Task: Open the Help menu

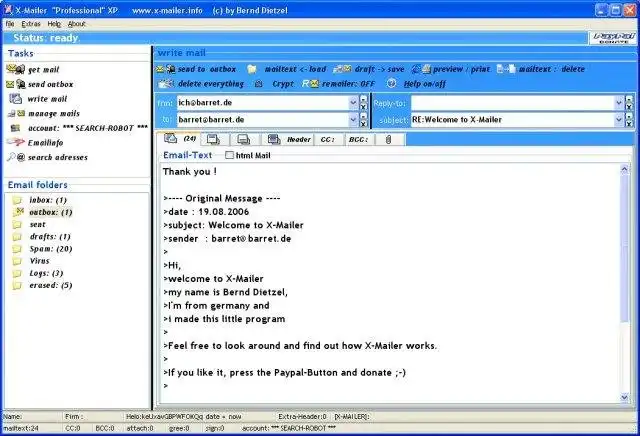Action: (x=54, y=24)
